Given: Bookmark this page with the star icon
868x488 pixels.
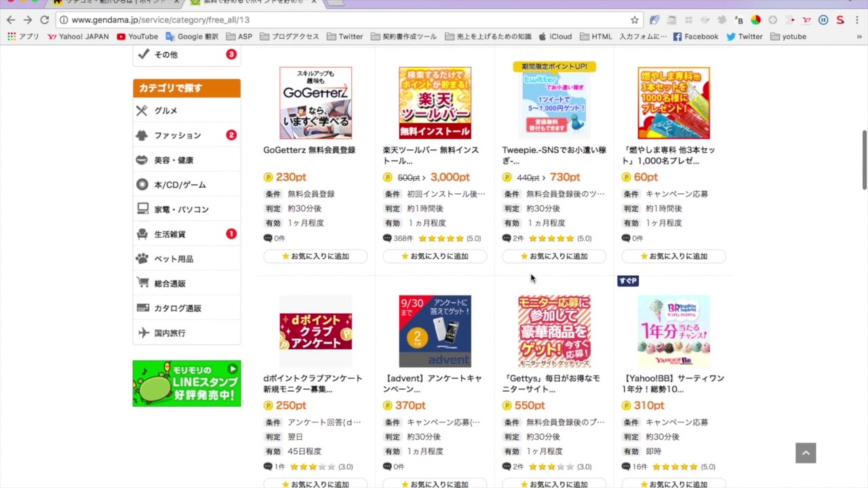Looking at the screenshot, I should (634, 20).
